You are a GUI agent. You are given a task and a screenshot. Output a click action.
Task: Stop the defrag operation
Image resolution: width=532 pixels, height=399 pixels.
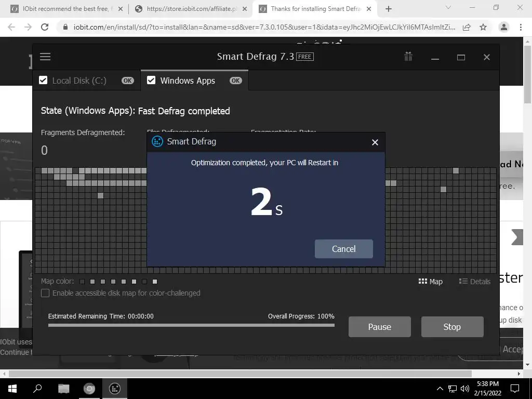(x=453, y=327)
